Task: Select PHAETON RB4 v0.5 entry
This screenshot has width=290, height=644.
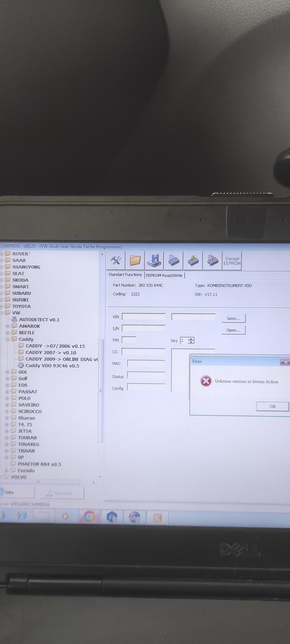Action: click(39, 464)
